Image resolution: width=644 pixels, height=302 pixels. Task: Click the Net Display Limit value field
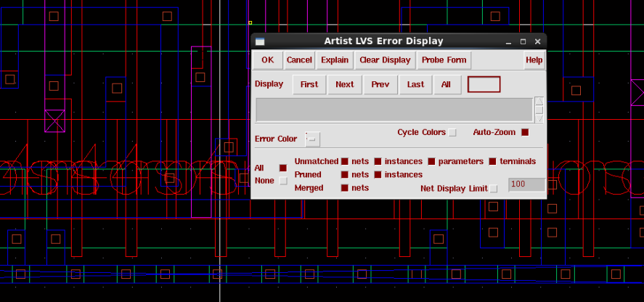point(526,184)
